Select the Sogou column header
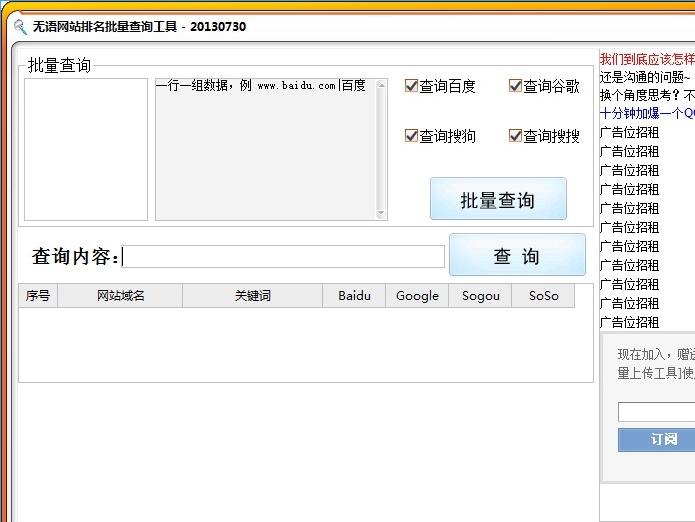The image size is (695, 522). point(480,296)
